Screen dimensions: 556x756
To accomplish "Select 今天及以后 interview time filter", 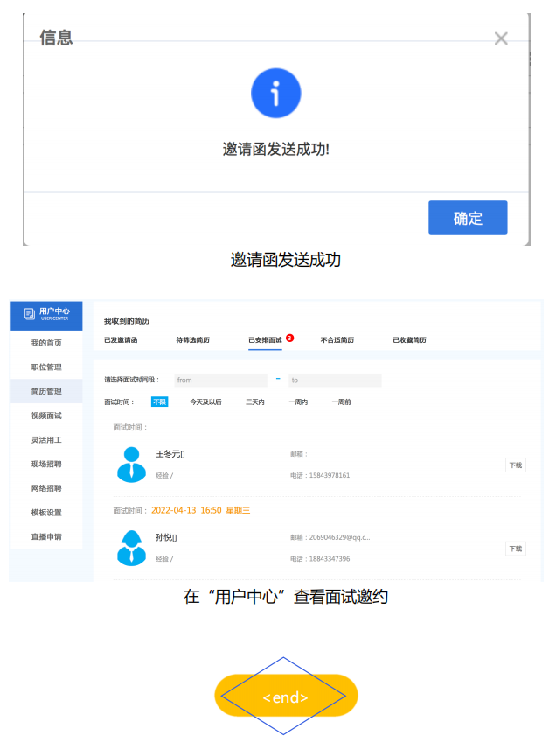I will (205, 402).
